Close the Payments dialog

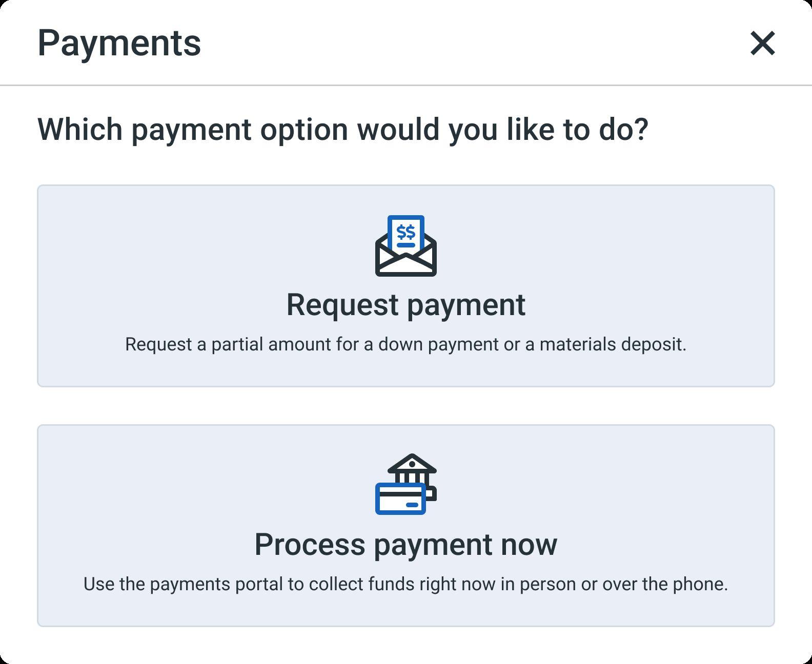[762, 43]
